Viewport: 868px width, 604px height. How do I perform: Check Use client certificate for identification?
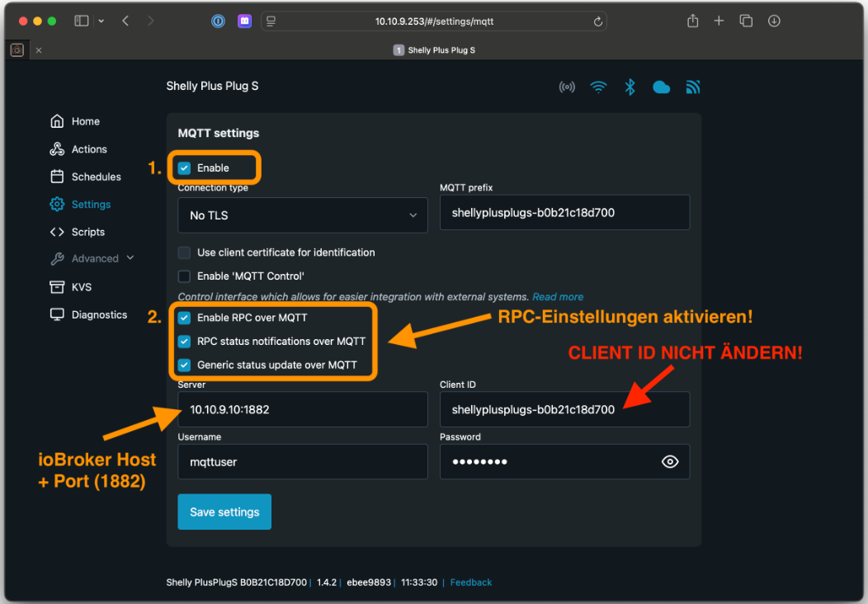[x=185, y=252]
